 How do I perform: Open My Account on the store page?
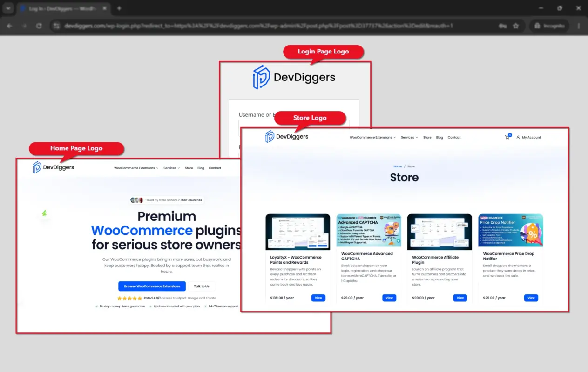tap(528, 137)
